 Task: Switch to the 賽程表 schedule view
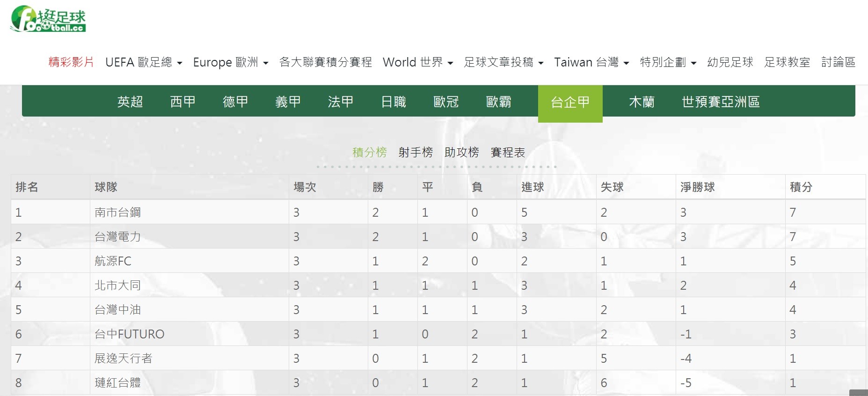coord(508,152)
